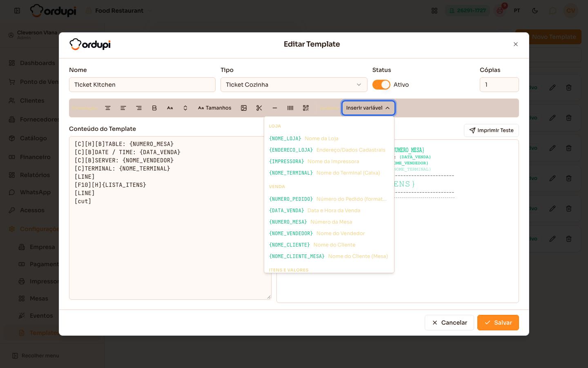Click the green 26291-1727 badge in the header
The height and width of the screenshot is (368, 588).
coord(468,11)
